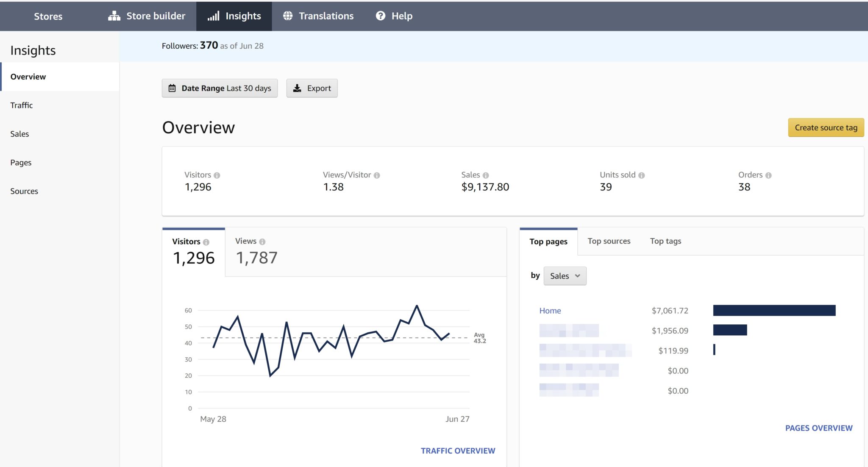Open the TRAFFIC OVERVIEW link
The height and width of the screenshot is (467, 868).
(x=458, y=451)
